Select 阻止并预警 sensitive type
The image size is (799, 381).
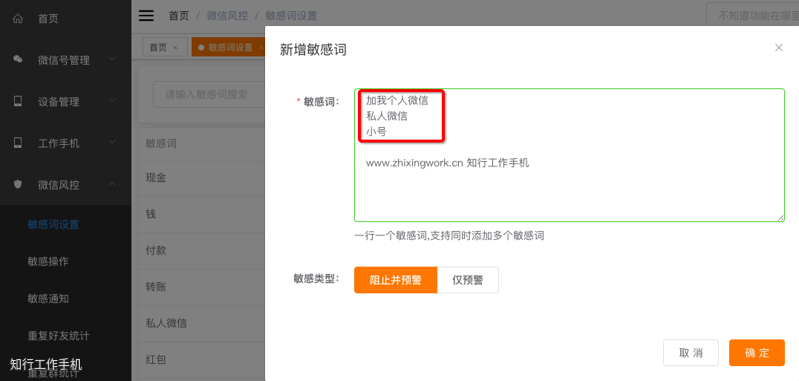[x=395, y=280]
